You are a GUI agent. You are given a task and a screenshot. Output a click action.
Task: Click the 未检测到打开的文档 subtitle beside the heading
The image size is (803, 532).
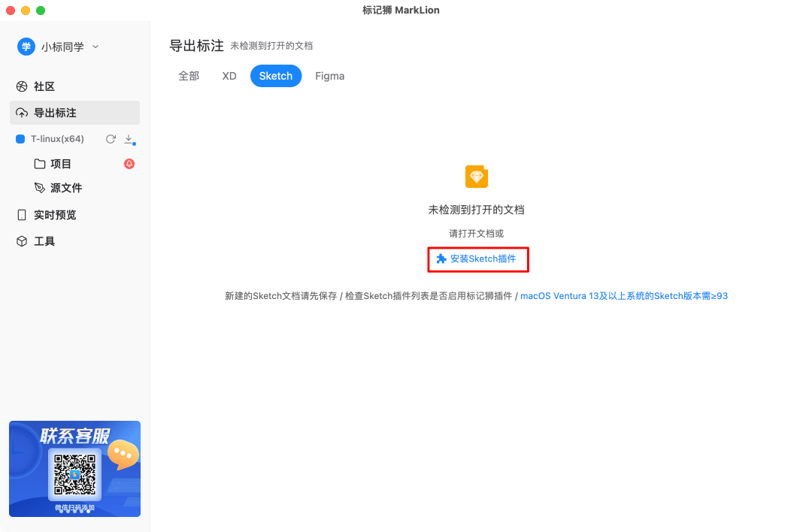pyautogui.click(x=271, y=46)
